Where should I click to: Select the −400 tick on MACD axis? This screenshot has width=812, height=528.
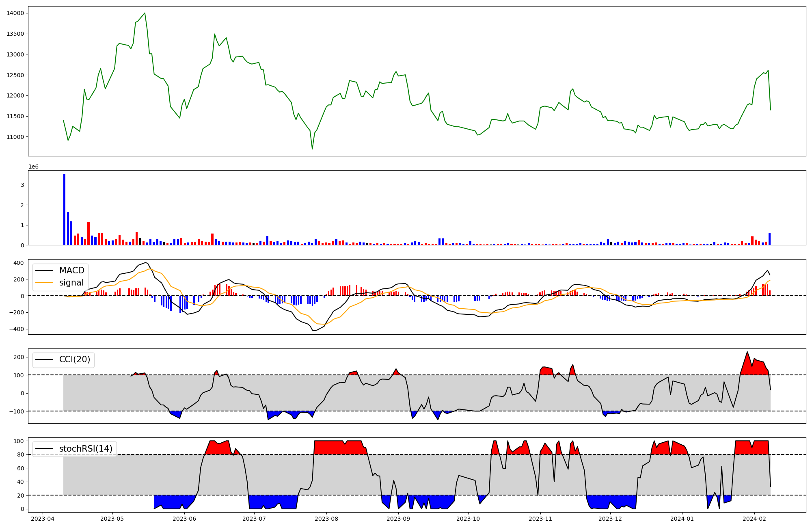coord(17,329)
